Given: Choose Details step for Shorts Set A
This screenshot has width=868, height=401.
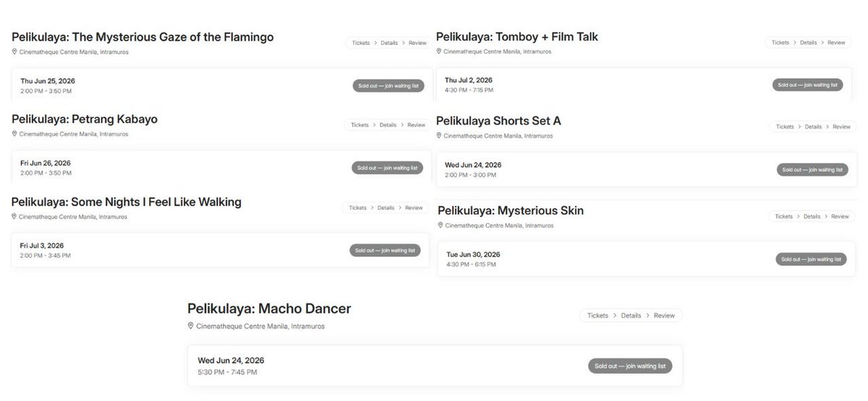Looking at the screenshot, I should pos(813,127).
